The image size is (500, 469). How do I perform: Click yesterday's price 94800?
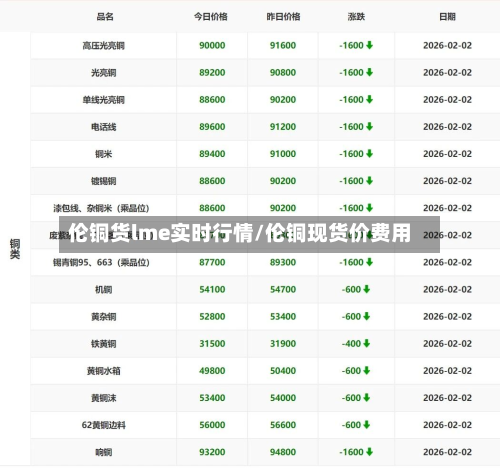[283, 452]
